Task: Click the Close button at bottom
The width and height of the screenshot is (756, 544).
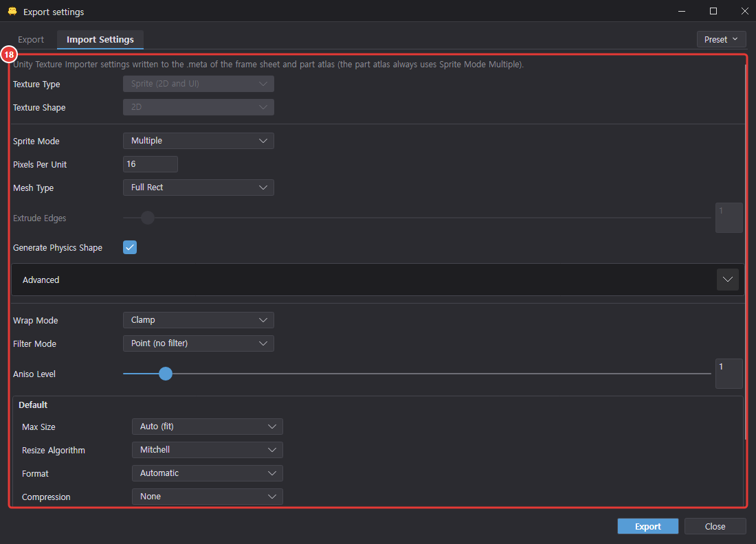Action: point(715,526)
